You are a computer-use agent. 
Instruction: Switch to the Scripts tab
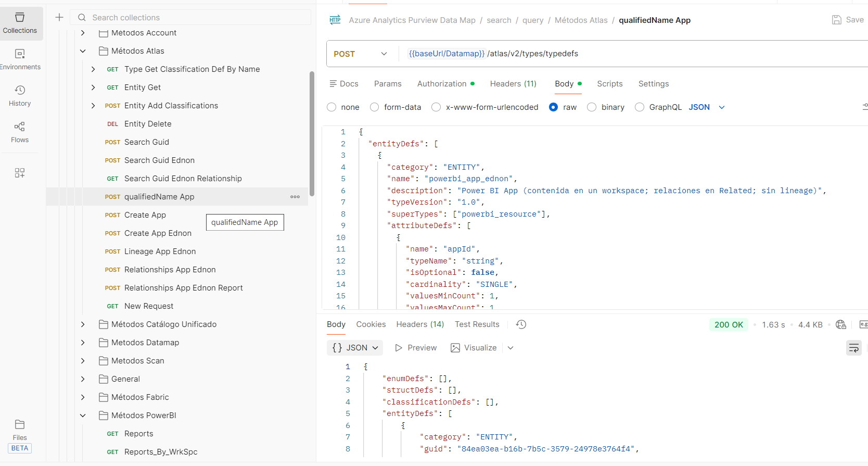pos(610,84)
